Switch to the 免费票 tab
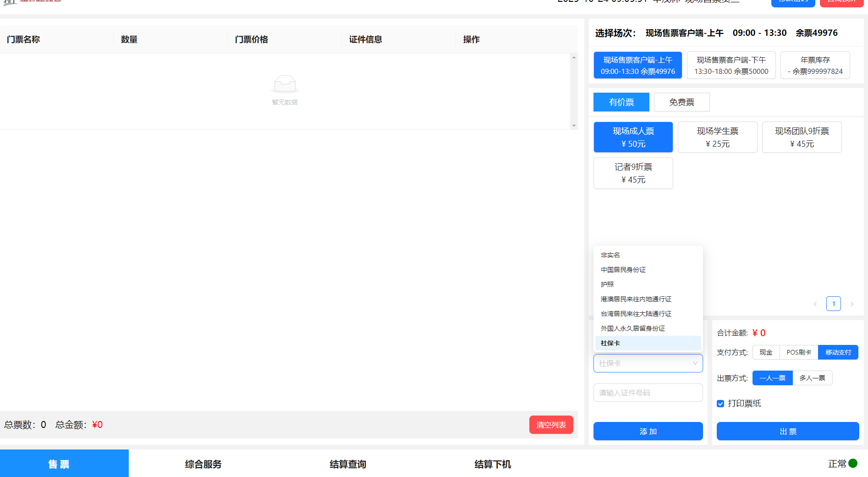This screenshot has height=477, width=868. (x=681, y=102)
